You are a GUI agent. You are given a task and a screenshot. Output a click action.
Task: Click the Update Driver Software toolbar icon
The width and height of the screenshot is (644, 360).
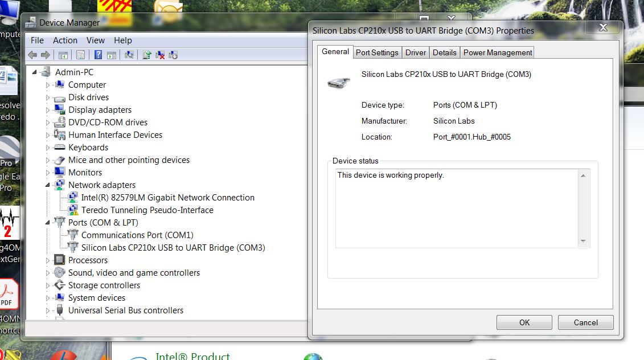[147, 55]
